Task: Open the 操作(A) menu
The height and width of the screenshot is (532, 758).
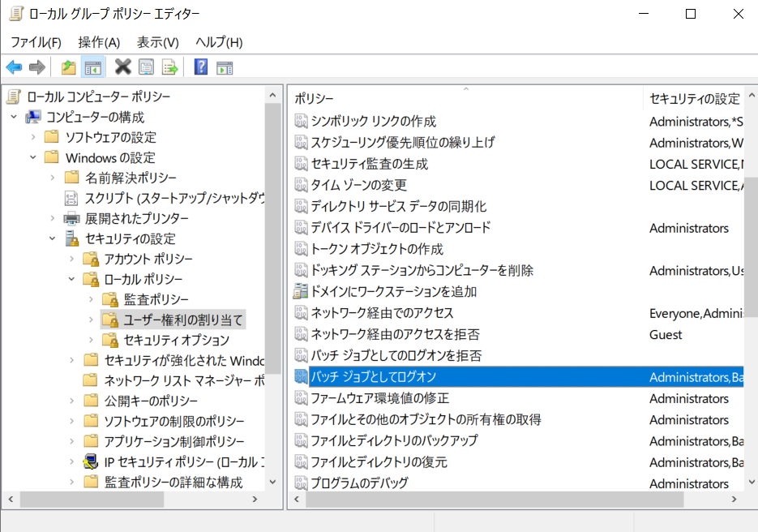Action: 99,42
